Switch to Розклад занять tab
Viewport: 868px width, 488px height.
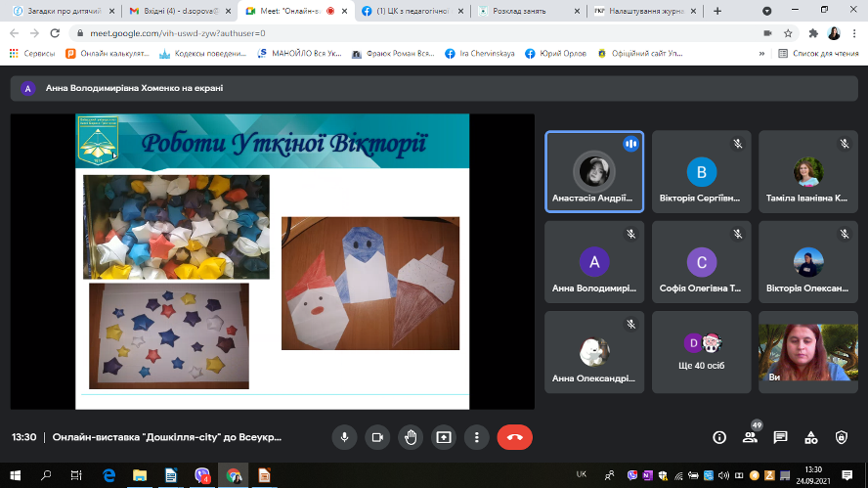529,11
